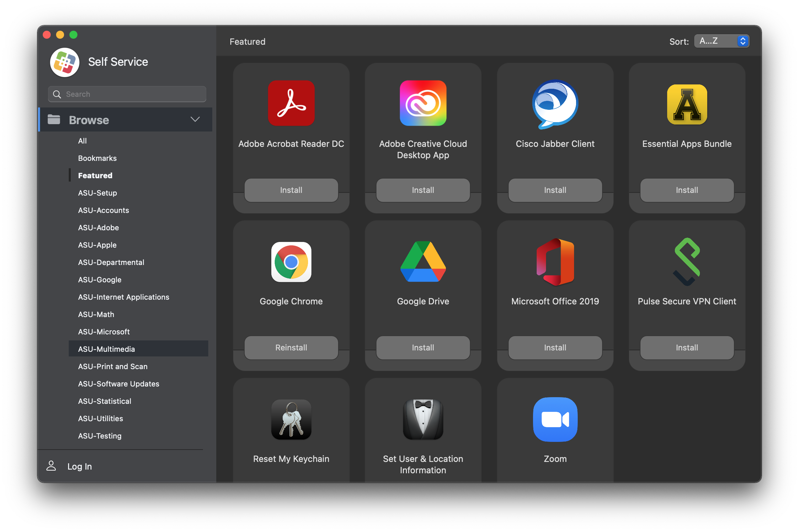Image resolution: width=799 pixels, height=532 pixels.
Task: Install Adobe Acrobat Reader DC
Action: click(x=291, y=190)
